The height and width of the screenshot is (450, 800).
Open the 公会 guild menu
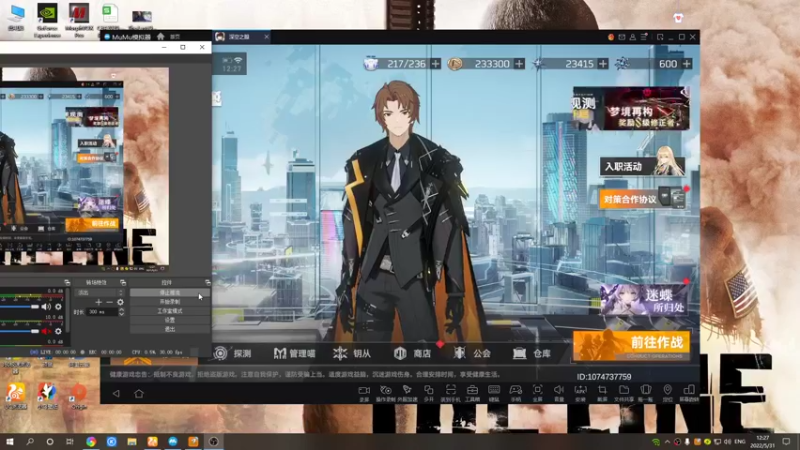tap(472, 353)
